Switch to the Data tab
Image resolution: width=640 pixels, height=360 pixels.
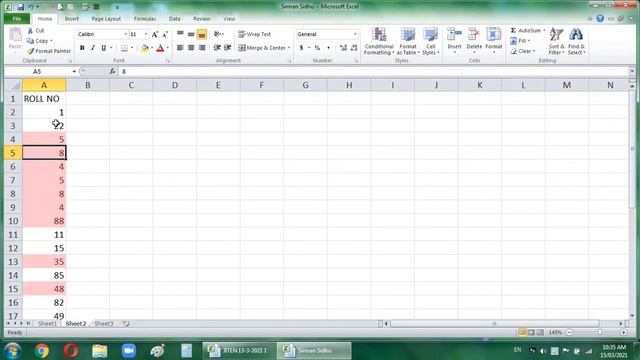(175, 19)
